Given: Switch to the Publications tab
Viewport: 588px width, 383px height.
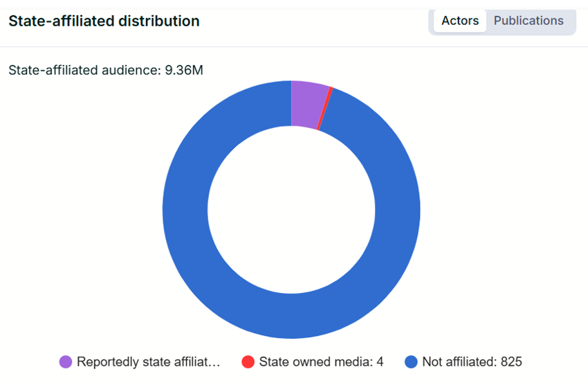Looking at the screenshot, I should pos(529,21).
